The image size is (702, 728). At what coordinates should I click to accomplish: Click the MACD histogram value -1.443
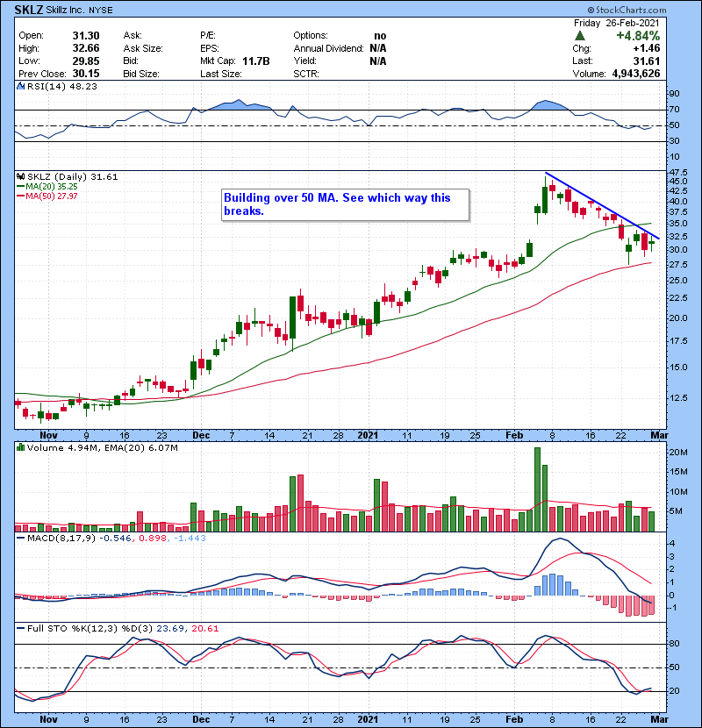pyautogui.click(x=190, y=539)
